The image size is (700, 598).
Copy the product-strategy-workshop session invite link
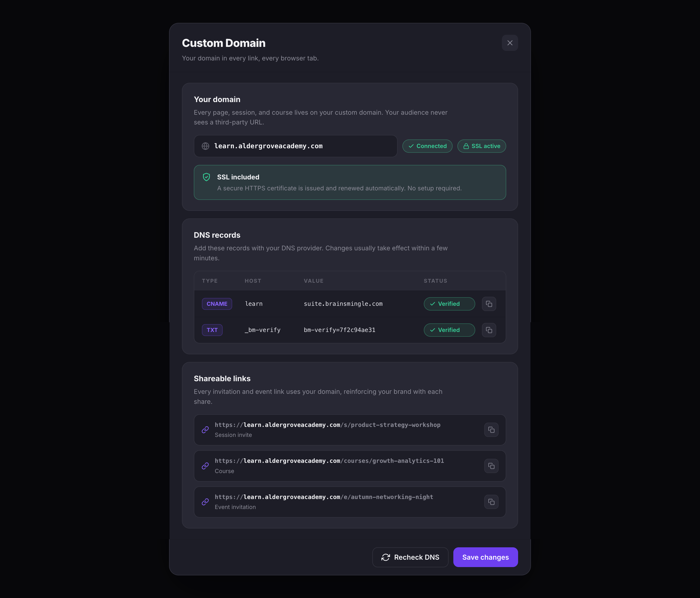click(491, 430)
